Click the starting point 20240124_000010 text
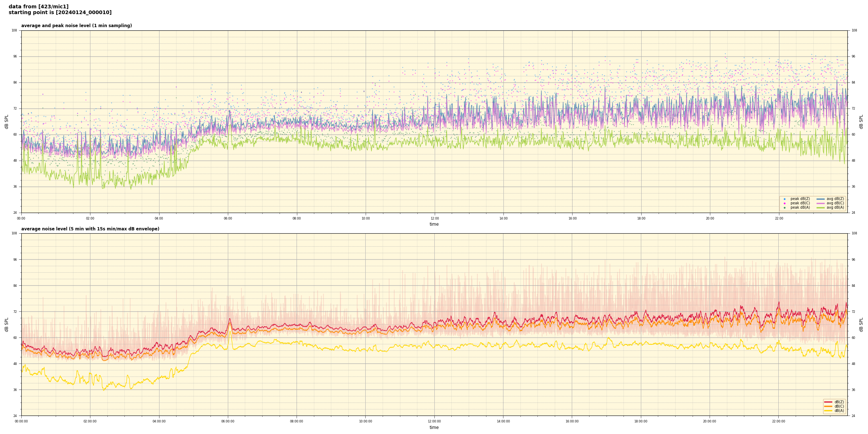 pos(60,13)
